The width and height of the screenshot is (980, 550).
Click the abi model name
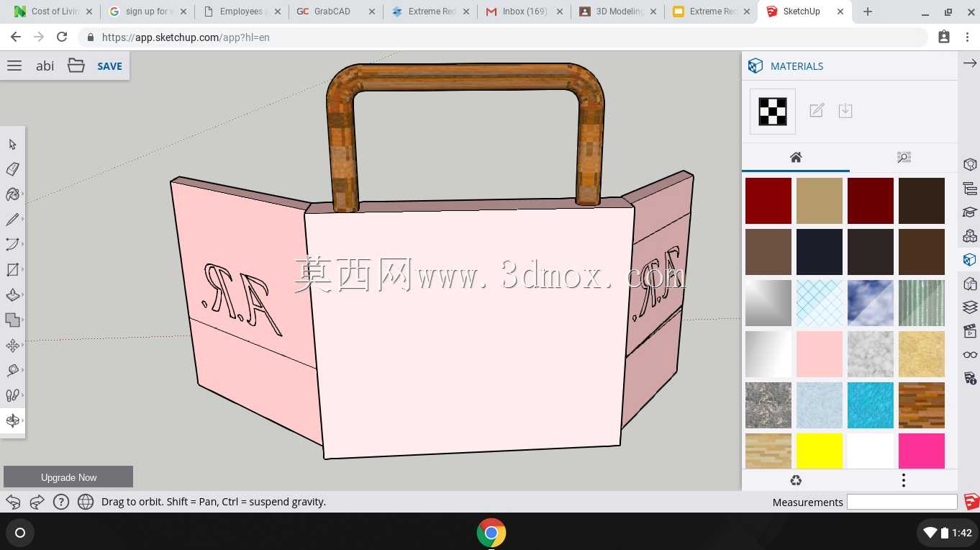45,66
